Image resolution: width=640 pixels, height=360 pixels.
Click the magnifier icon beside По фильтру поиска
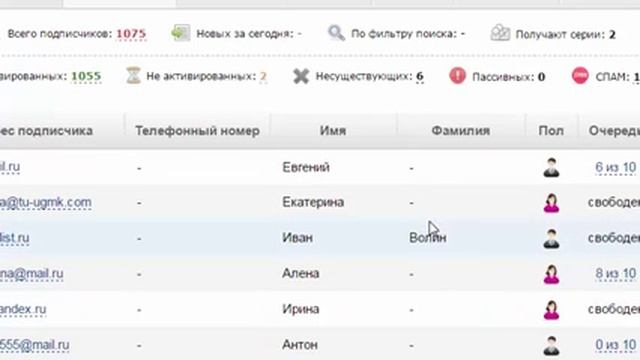337,33
